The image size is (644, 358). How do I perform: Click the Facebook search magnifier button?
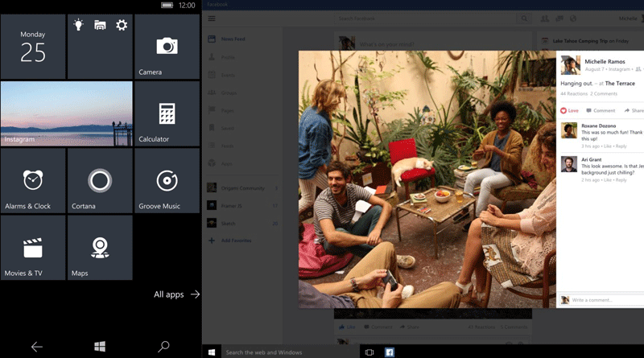coord(524,19)
